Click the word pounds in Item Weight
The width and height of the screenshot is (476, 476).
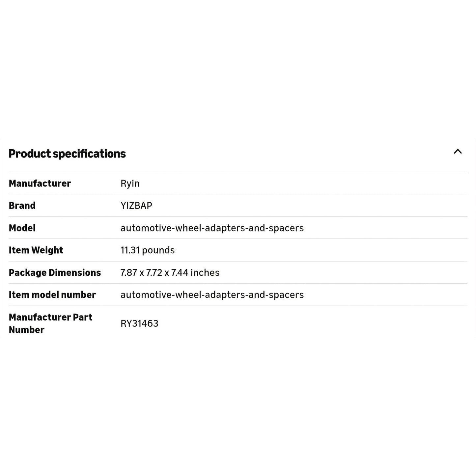pyautogui.click(x=158, y=250)
